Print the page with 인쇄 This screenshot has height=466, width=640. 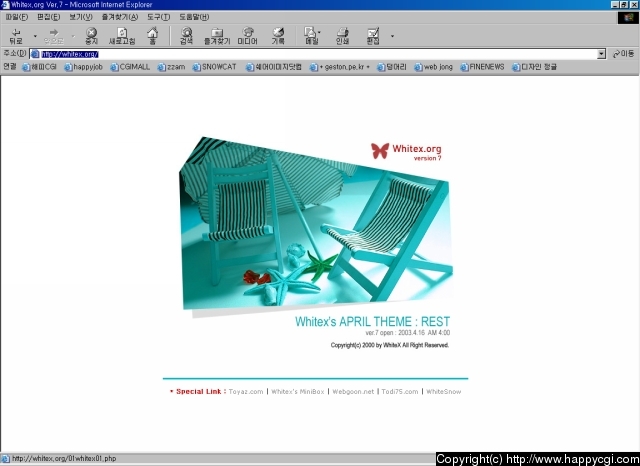tap(342, 36)
